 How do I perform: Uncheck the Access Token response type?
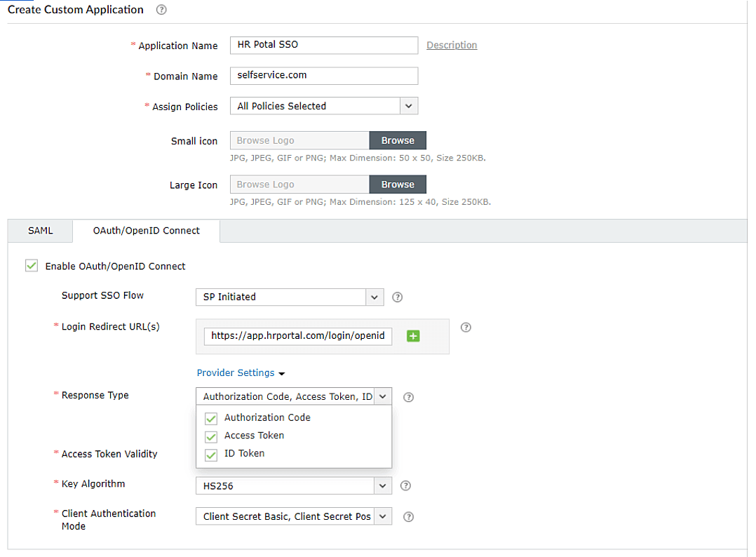(210, 436)
